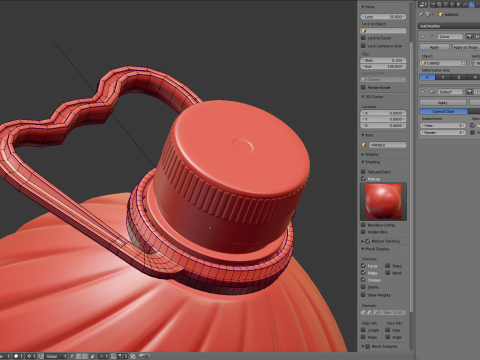Collapse the Item panel

click(x=363, y=135)
